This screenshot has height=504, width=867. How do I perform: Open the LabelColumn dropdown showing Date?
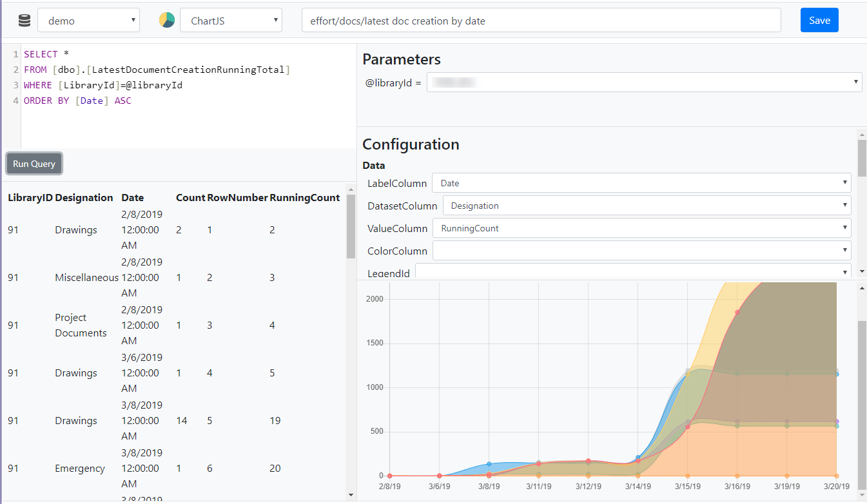pos(641,183)
